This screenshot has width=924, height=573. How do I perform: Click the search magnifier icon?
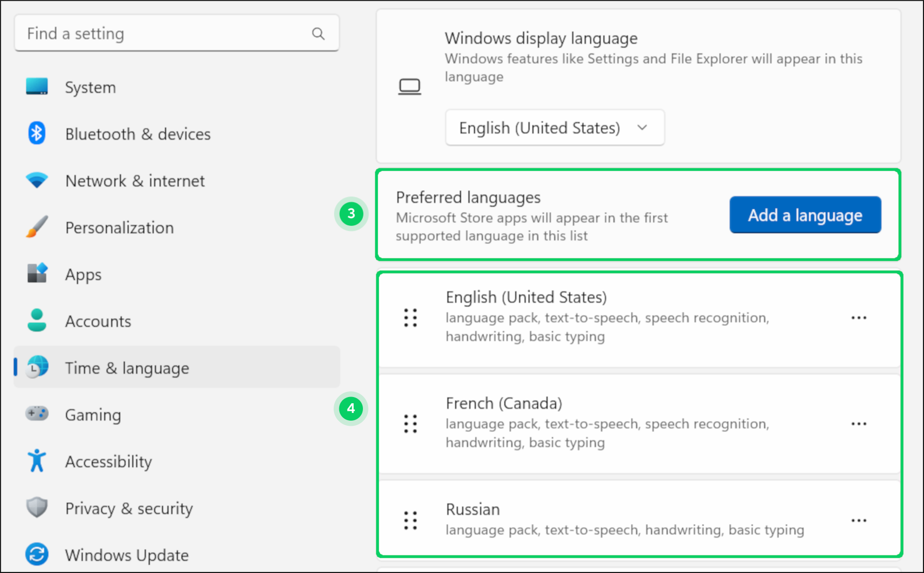pos(318,34)
